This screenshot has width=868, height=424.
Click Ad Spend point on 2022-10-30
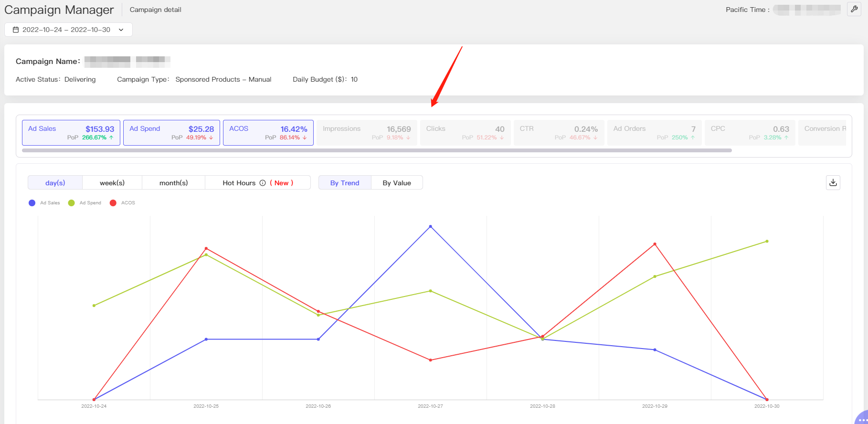tap(767, 241)
